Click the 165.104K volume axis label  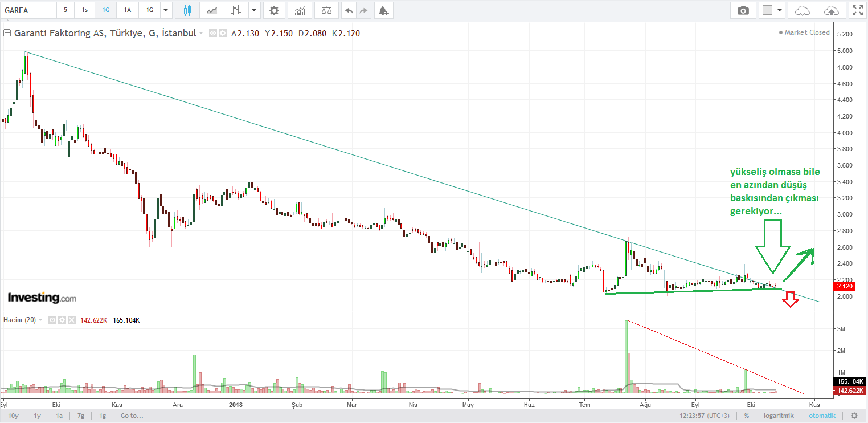(849, 381)
